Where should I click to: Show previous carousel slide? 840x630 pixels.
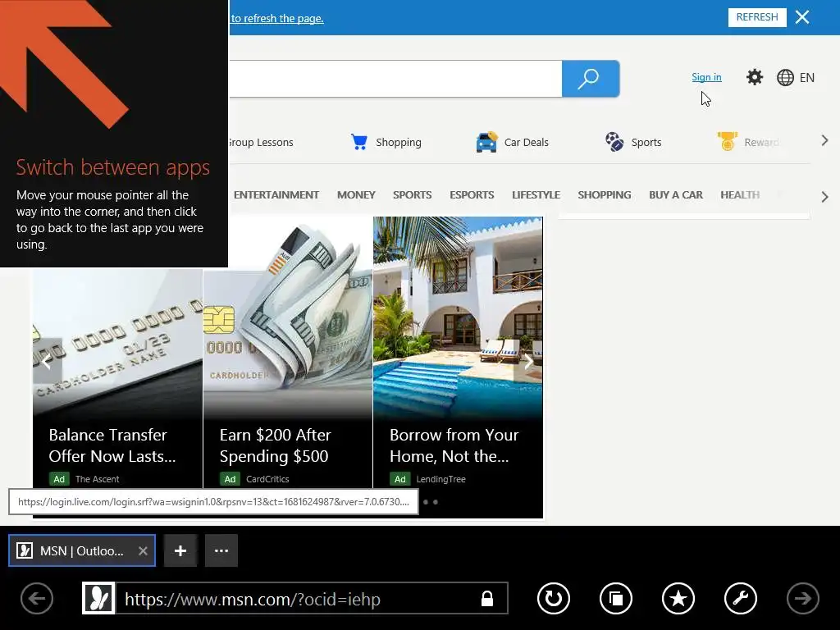pyautogui.click(x=47, y=361)
